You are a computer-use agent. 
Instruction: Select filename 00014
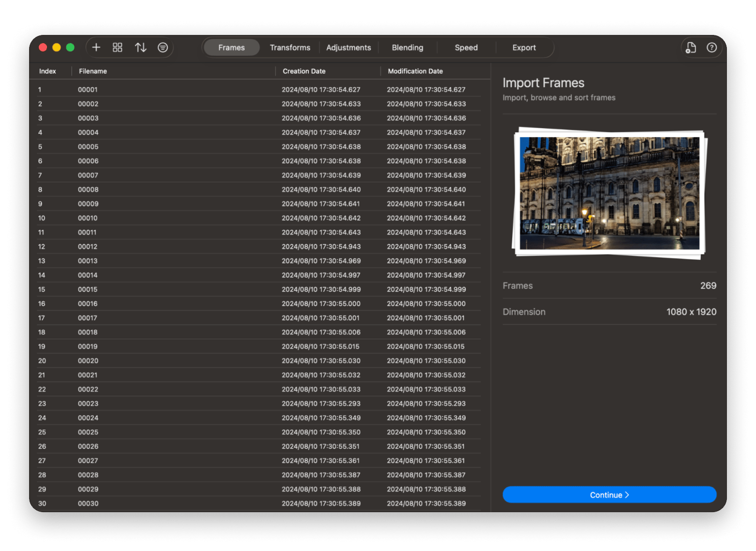coord(88,275)
